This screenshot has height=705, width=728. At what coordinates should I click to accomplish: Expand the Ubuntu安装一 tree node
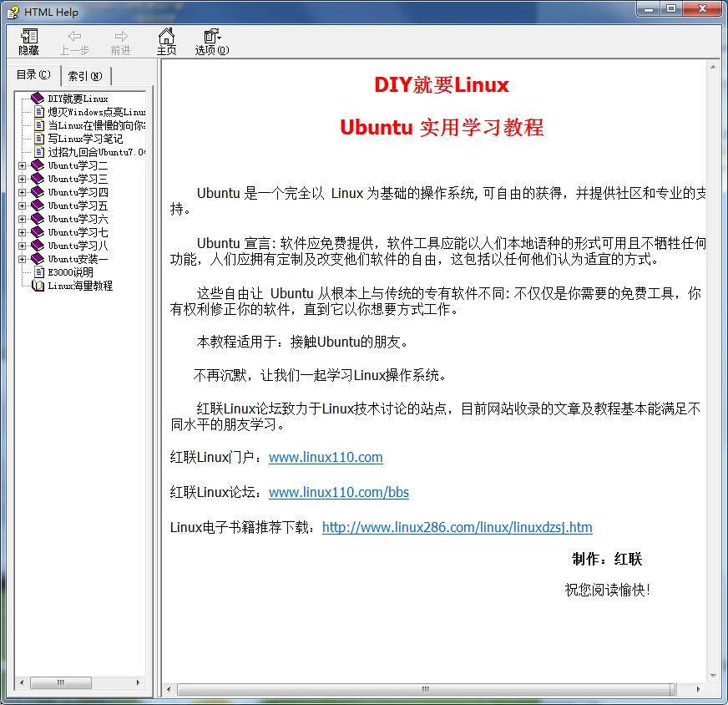23,259
